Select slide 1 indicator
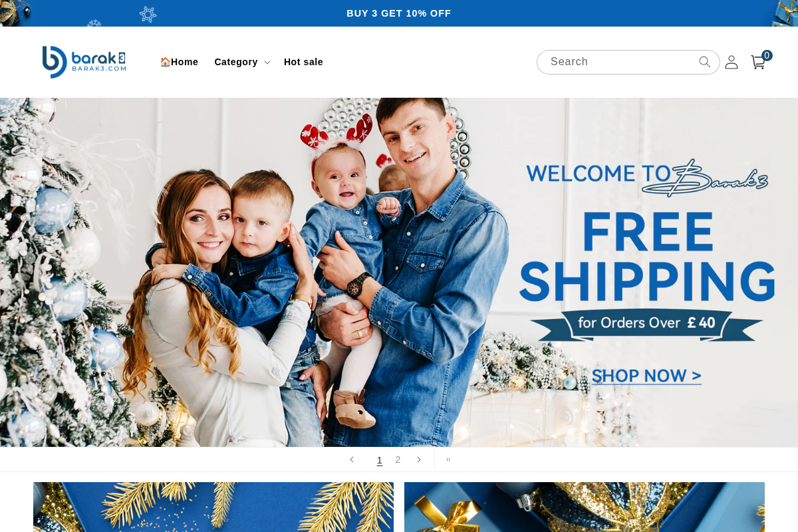The width and height of the screenshot is (798, 532). click(380, 460)
